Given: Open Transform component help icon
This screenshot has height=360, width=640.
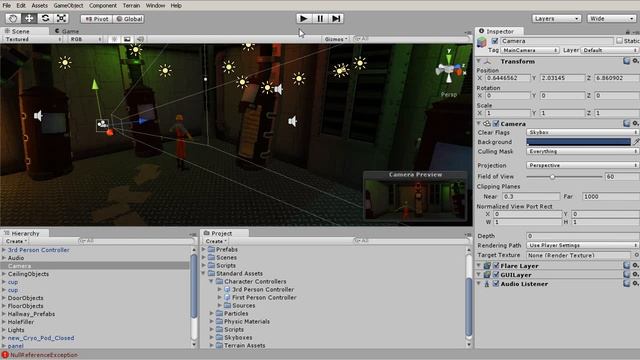Looking at the screenshot, I should pos(627,61).
